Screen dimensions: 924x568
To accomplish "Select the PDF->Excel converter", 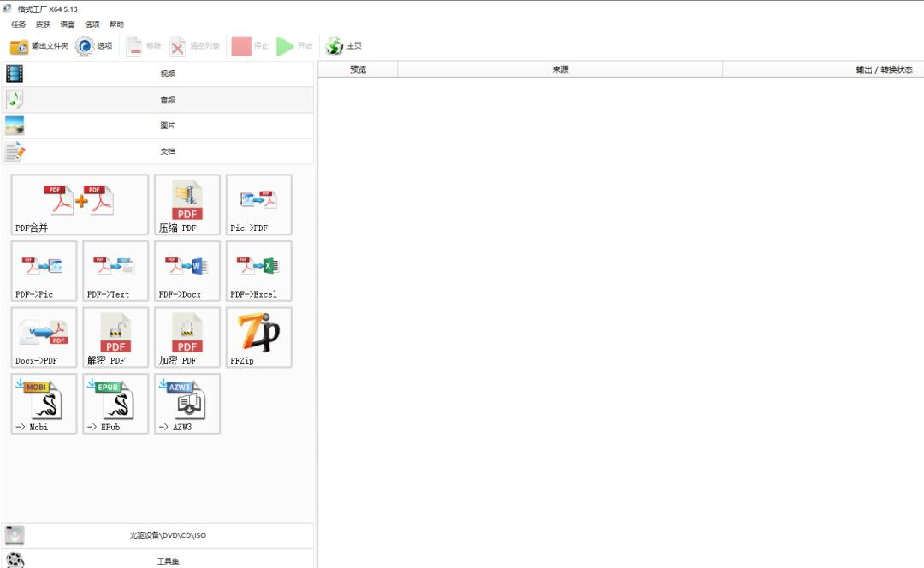I will click(258, 271).
